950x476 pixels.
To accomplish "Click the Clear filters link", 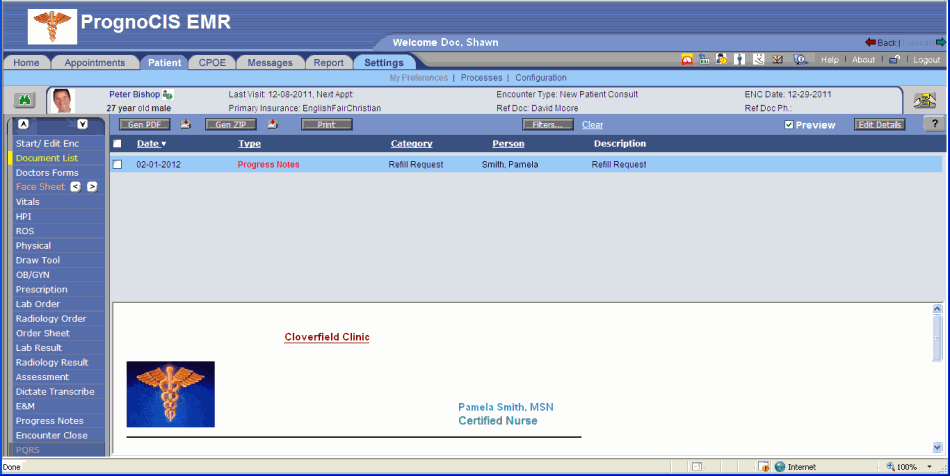I will tap(593, 125).
